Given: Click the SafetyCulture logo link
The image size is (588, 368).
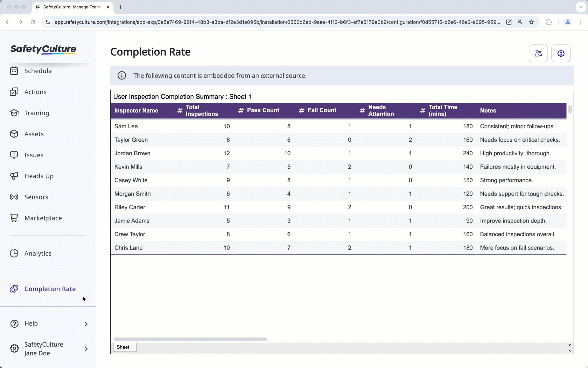Looking at the screenshot, I should pyautogui.click(x=43, y=49).
